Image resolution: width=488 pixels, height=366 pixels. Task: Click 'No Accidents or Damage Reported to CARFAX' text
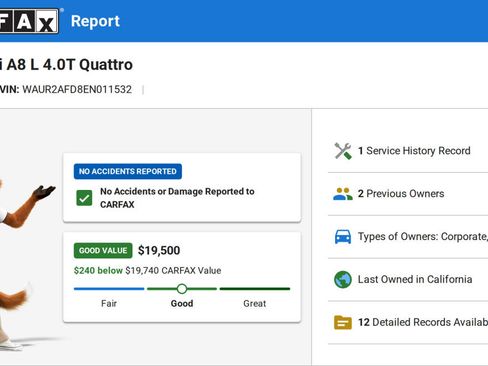(177, 198)
